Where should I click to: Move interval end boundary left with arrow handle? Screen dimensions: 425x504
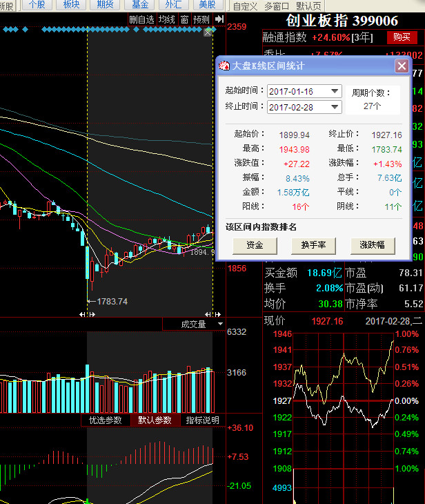click(208, 314)
